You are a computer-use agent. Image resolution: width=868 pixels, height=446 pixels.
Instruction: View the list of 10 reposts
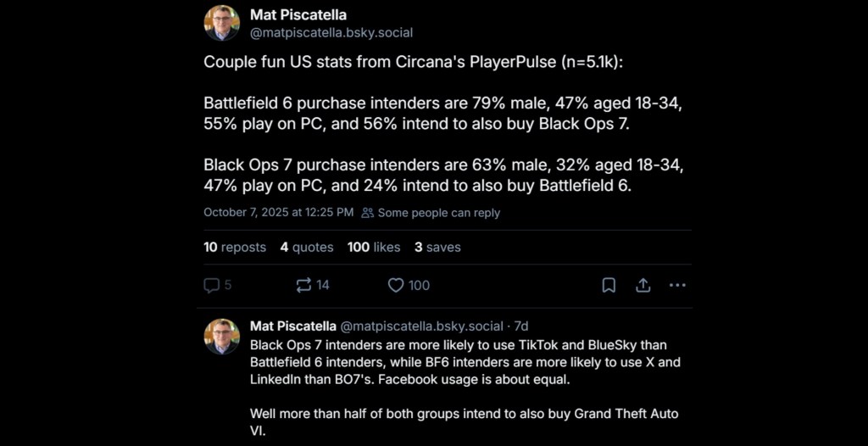[235, 248]
